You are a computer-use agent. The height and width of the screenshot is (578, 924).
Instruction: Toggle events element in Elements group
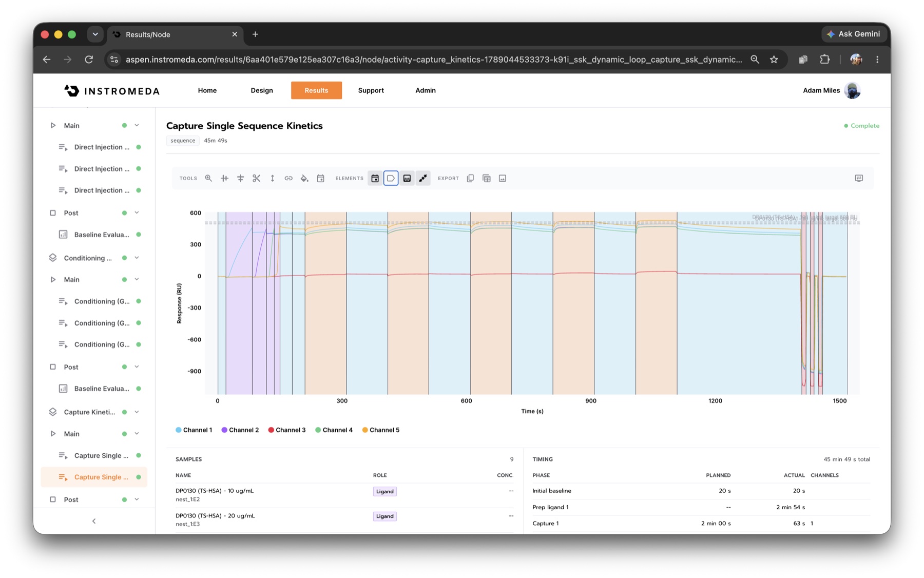(375, 178)
